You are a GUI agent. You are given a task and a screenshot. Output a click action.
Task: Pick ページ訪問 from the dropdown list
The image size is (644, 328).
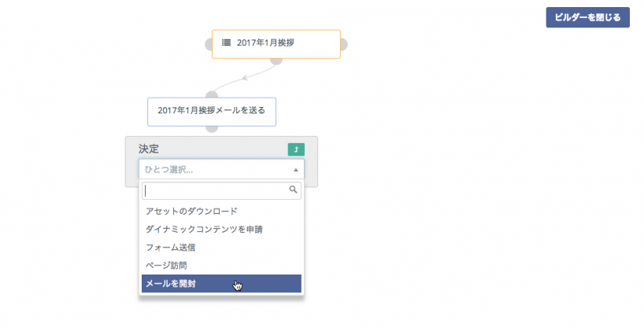point(166,265)
